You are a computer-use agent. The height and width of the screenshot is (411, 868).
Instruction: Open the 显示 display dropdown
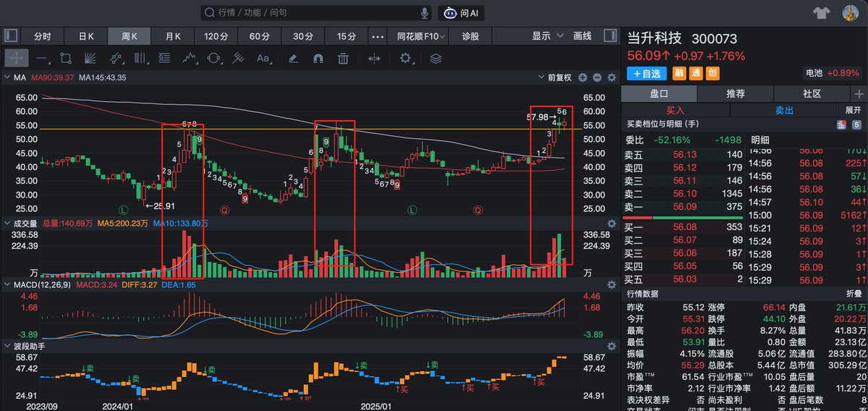pos(546,36)
